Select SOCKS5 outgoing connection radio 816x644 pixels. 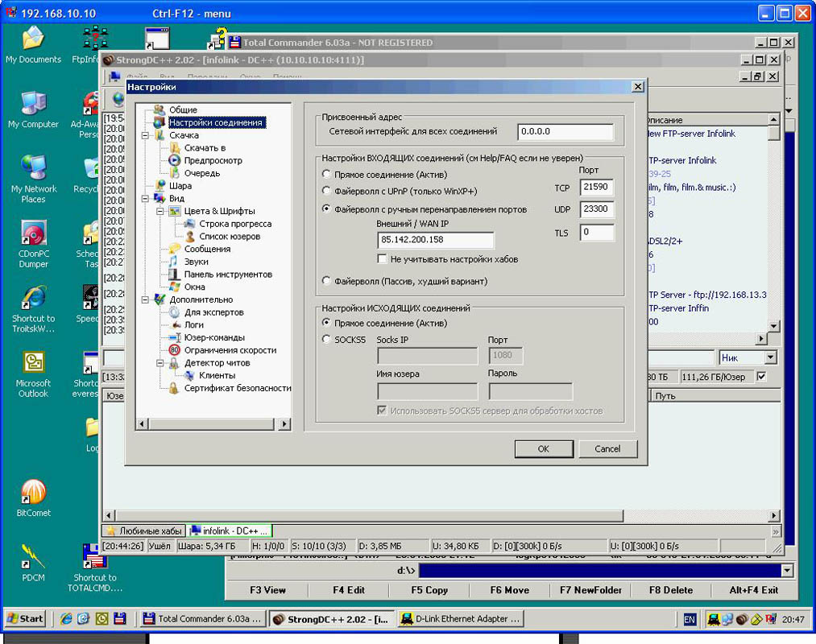click(x=326, y=339)
